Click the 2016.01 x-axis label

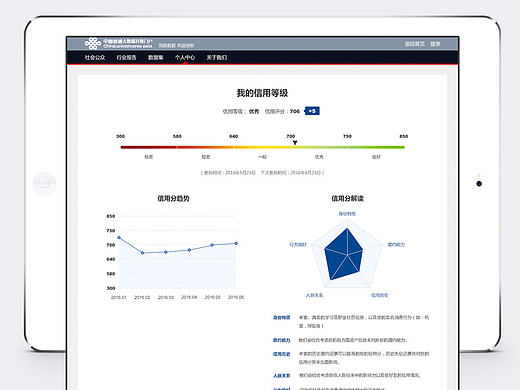point(119,297)
